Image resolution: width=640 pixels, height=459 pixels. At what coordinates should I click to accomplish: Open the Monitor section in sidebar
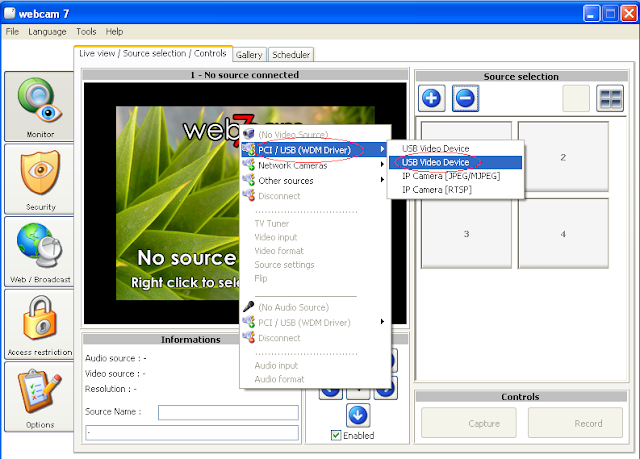click(x=39, y=106)
